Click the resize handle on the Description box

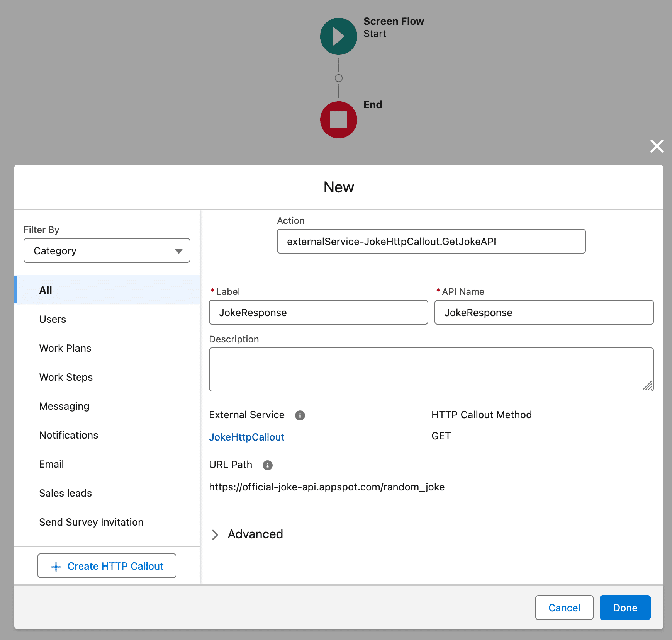tap(648, 385)
